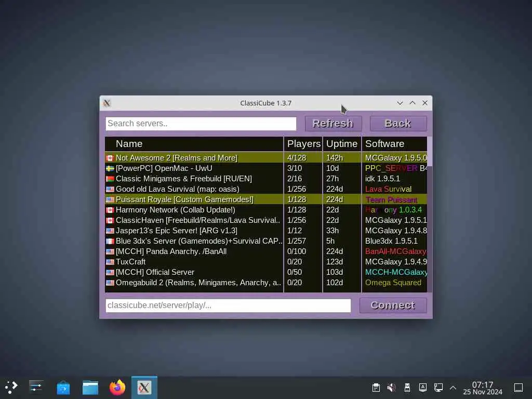This screenshot has height=399, width=532.
Task: Click the server list scrollbar thumb
Action: point(430,151)
